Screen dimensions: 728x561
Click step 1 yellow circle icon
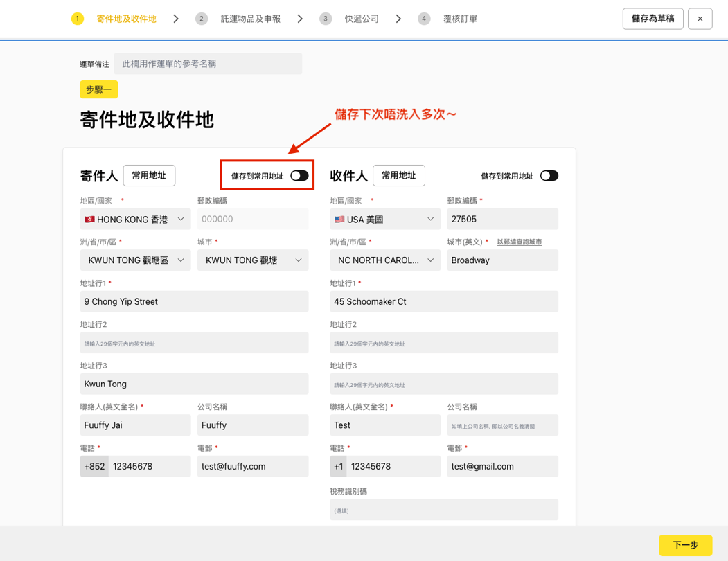point(78,19)
